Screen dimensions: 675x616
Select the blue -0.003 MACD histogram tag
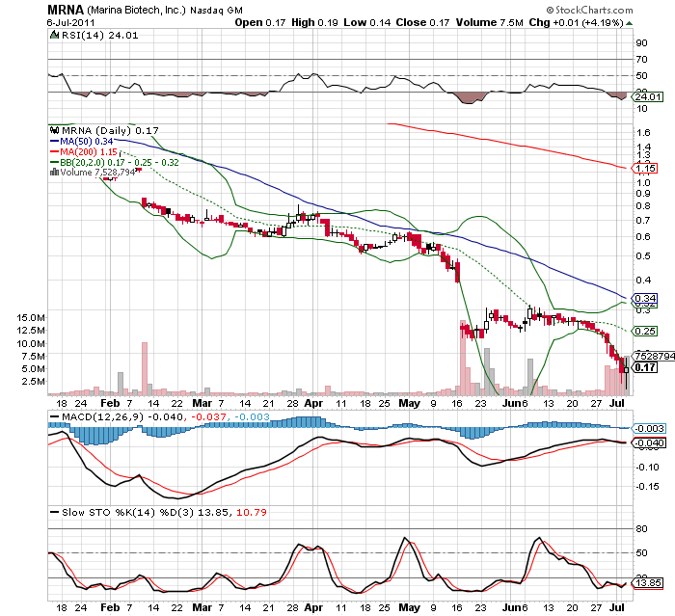[x=648, y=428]
